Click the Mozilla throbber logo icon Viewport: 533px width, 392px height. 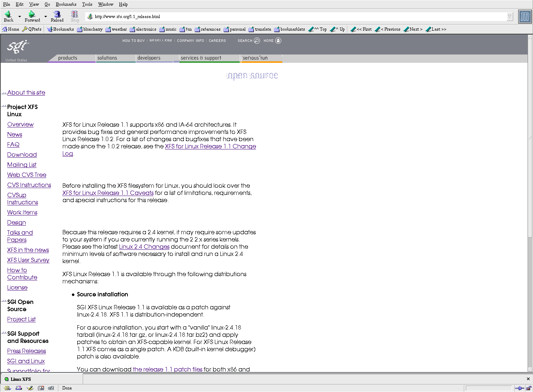(x=524, y=17)
